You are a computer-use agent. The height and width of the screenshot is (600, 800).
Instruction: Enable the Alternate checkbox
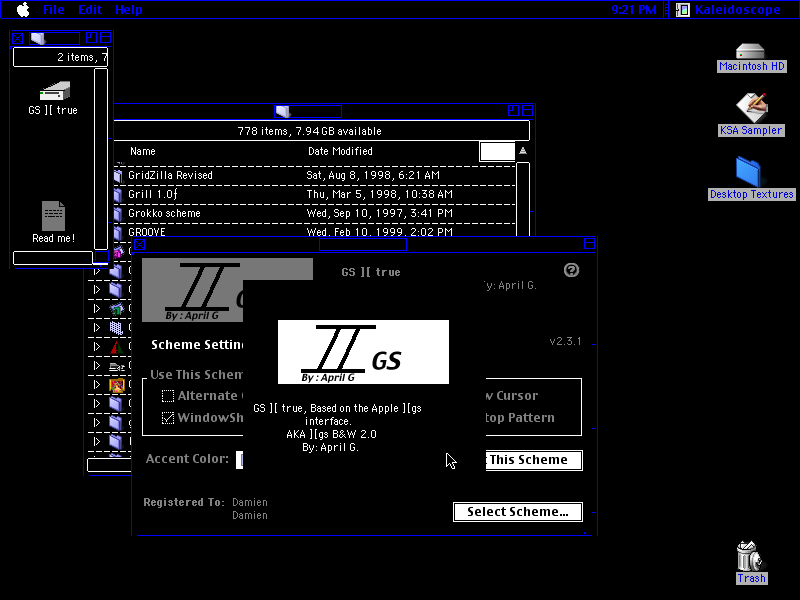[168, 396]
